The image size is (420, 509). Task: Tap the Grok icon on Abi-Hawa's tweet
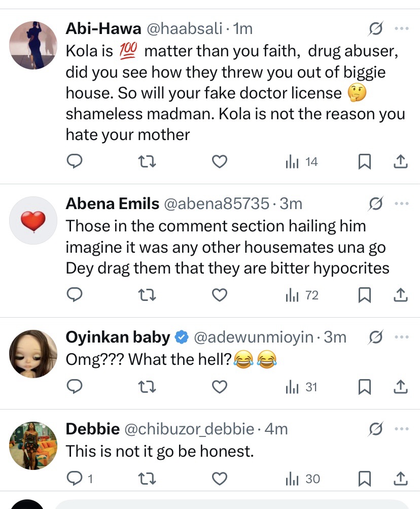pyautogui.click(x=375, y=29)
